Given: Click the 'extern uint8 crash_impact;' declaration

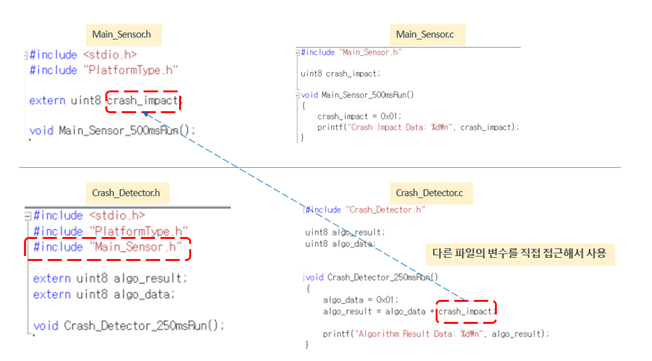Looking at the screenshot, I should [106, 101].
